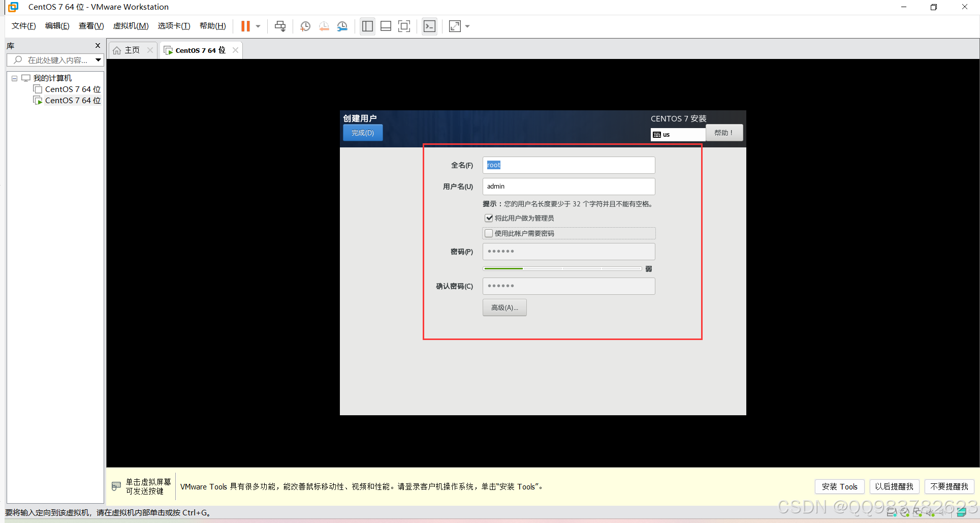Collapse the 我的计算机 tree node
This screenshot has width=980, height=523.
15,78
